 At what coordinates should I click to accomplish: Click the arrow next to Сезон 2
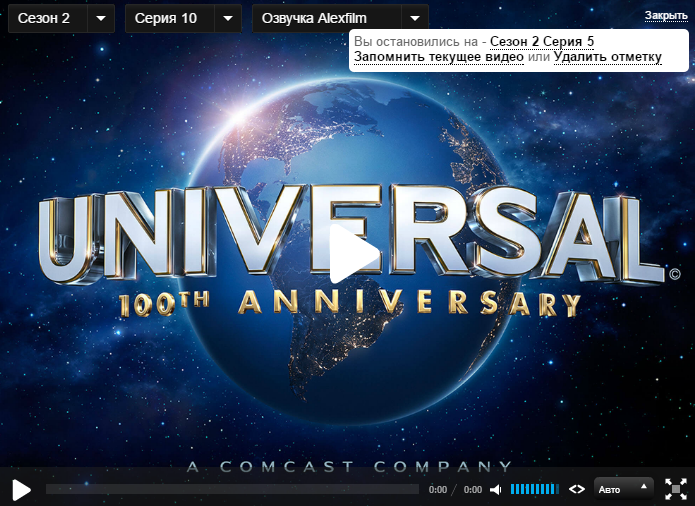click(101, 19)
